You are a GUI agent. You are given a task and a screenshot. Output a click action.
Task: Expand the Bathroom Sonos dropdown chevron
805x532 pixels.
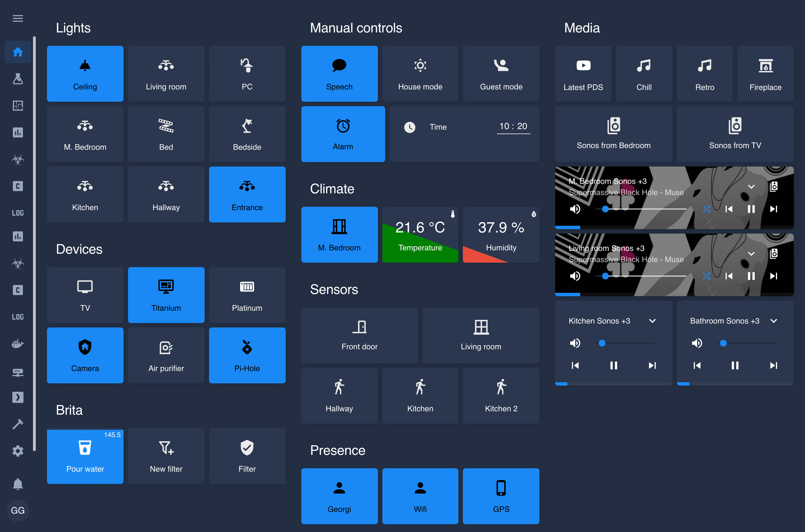[x=773, y=321]
